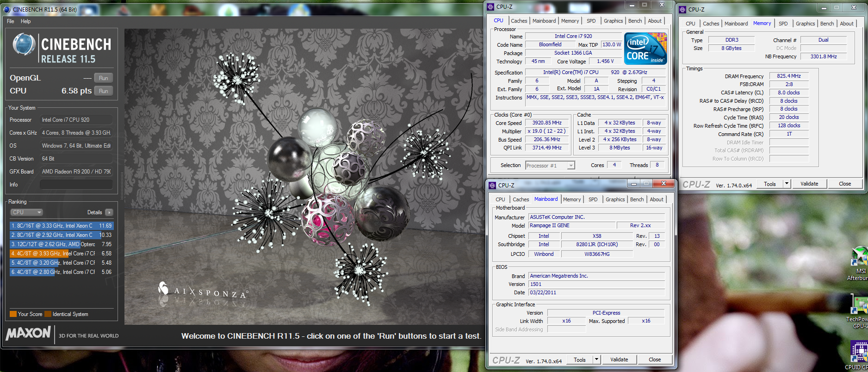Select ranking row 4C/8T @ 2.80 GHz
This screenshot has width=868, height=372.
pyautogui.click(x=61, y=272)
